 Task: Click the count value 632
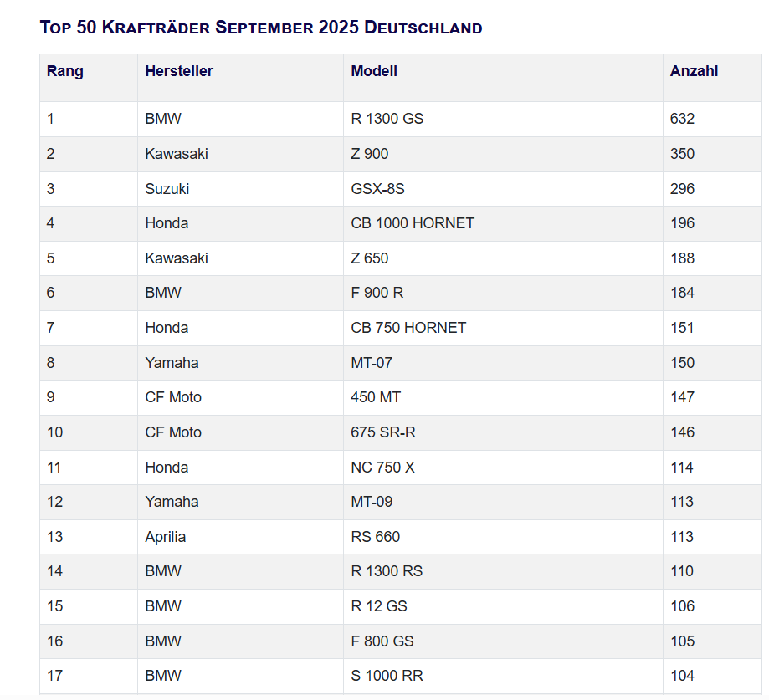click(x=682, y=119)
